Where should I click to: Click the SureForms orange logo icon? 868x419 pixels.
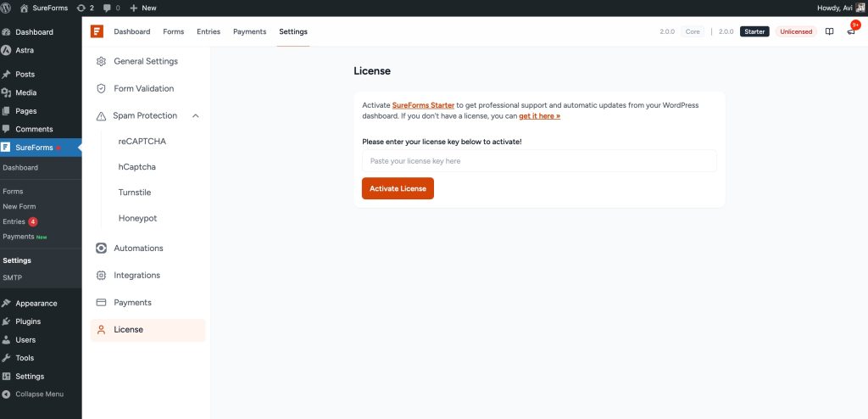click(97, 31)
